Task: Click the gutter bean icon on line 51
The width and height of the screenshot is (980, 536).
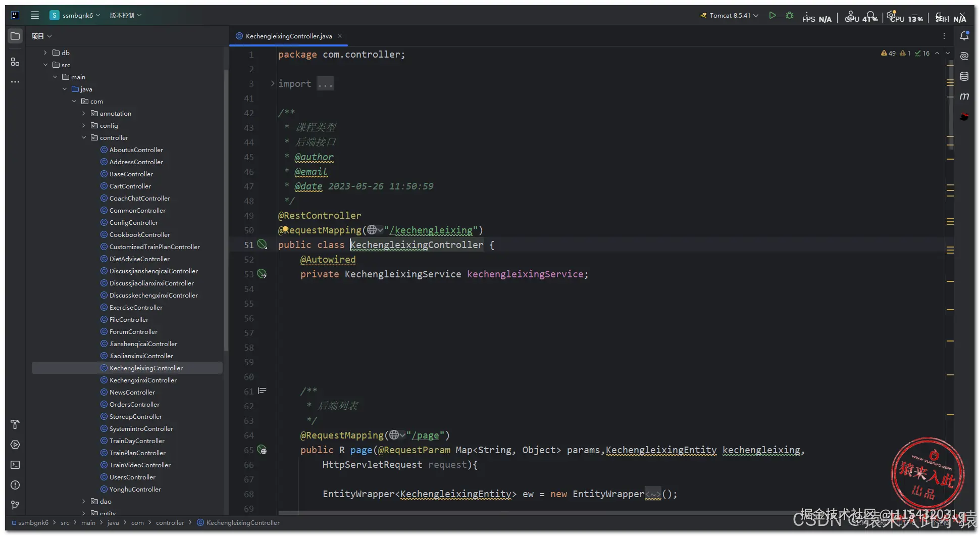Action: click(262, 245)
